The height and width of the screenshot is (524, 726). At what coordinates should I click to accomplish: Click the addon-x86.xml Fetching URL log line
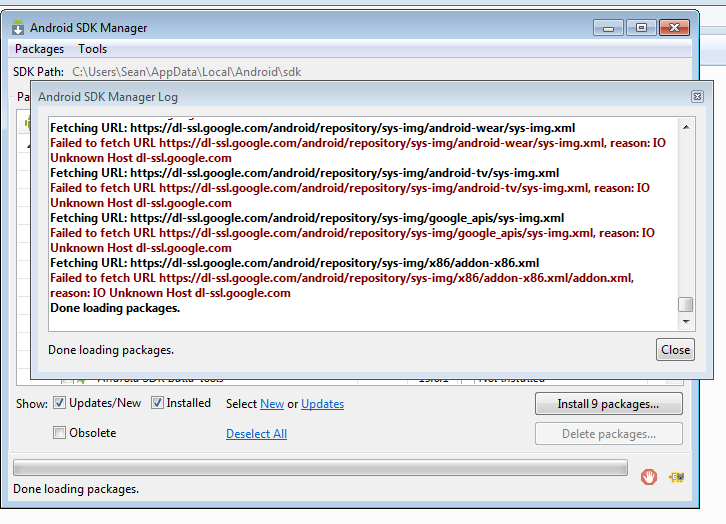pos(294,262)
